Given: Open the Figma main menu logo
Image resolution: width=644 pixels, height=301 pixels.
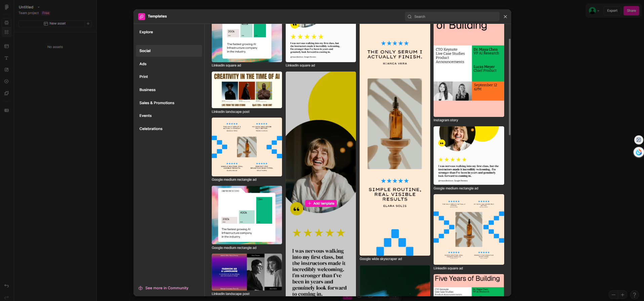Looking at the screenshot, I should [7, 7].
